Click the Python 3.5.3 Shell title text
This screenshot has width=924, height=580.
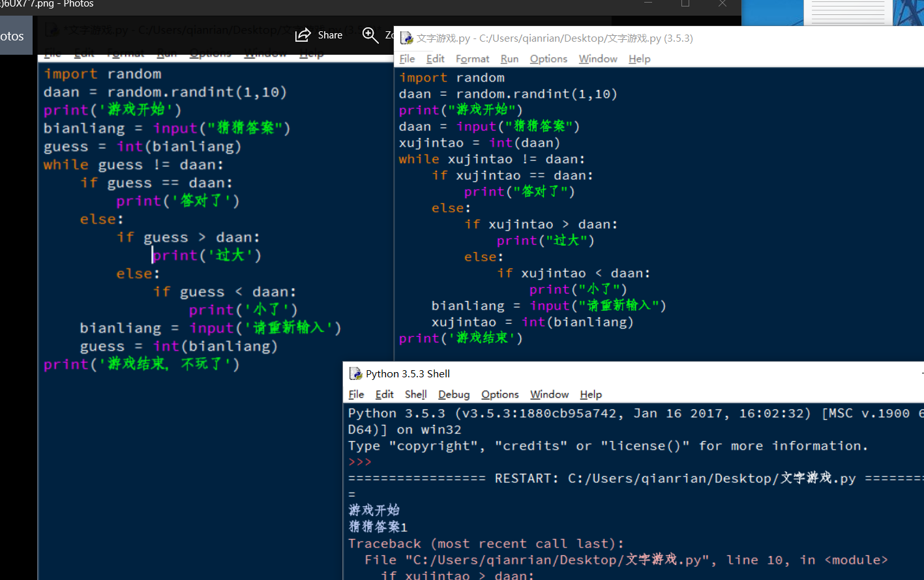coord(408,373)
